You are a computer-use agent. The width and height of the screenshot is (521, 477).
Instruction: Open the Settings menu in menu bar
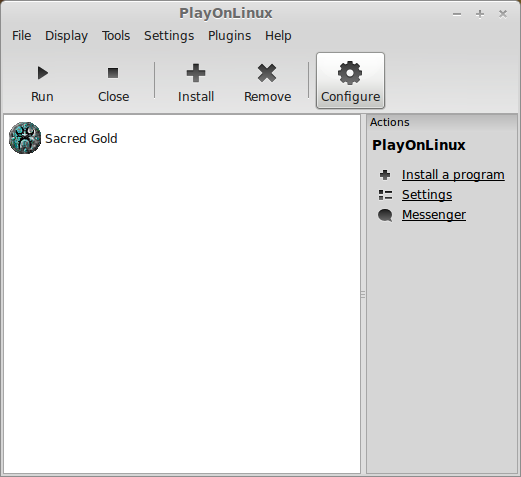pyautogui.click(x=169, y=36)
